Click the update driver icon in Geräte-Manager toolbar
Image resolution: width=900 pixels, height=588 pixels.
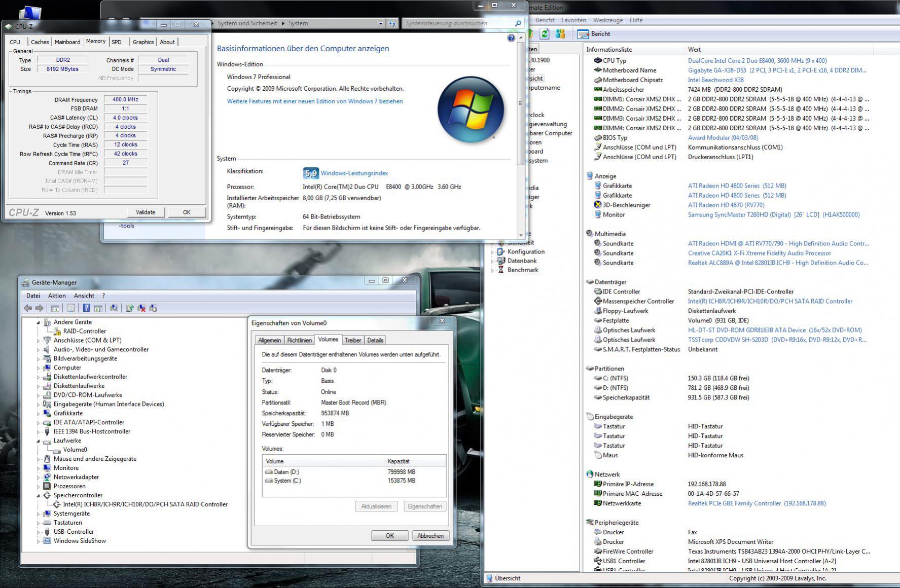pyautogui.click(x=130, y=308)
